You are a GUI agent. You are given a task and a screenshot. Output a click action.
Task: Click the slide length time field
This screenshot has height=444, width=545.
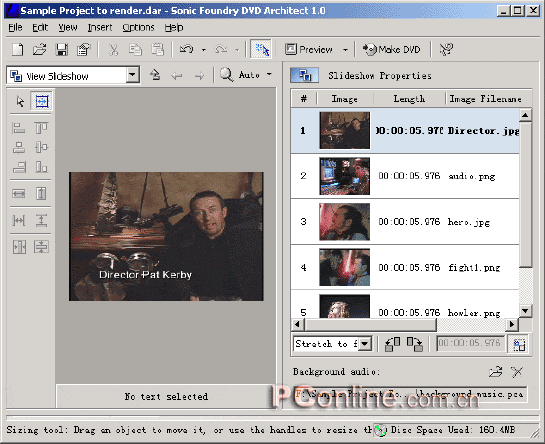470,343
